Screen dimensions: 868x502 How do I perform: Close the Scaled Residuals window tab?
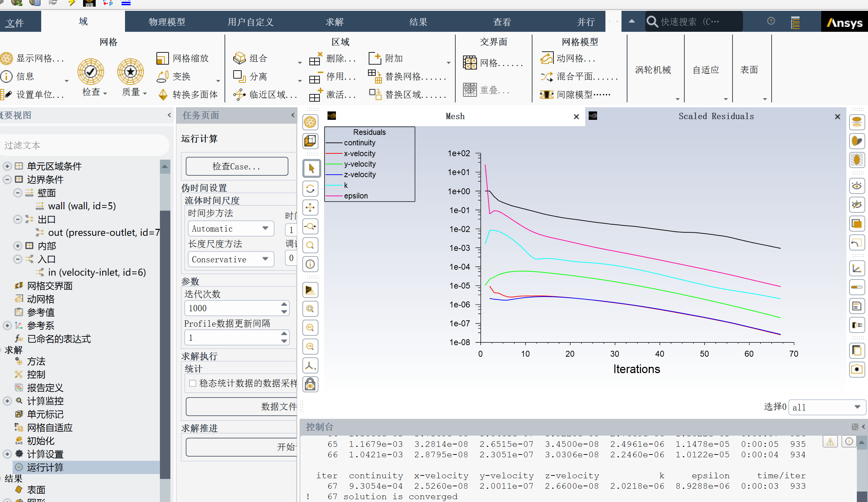click(x=837, y=117)
